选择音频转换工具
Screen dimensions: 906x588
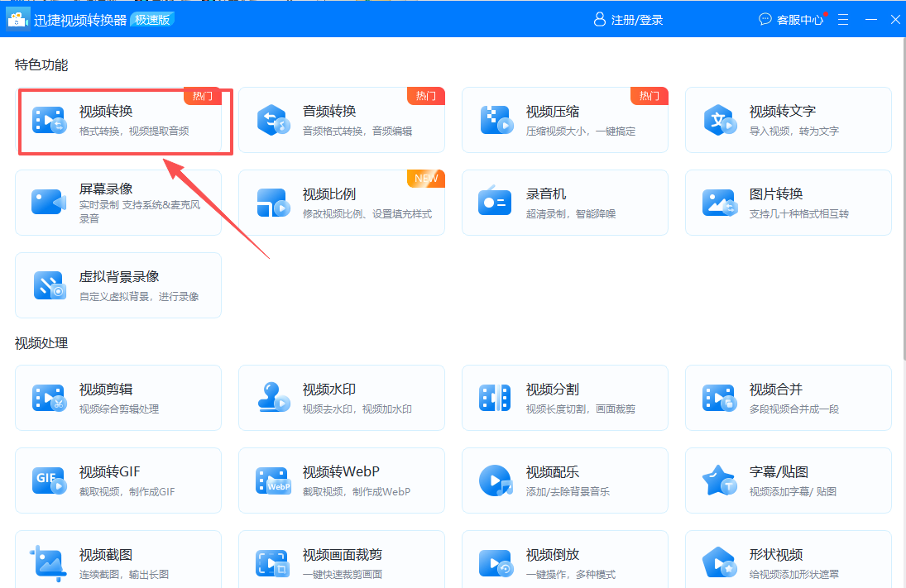[x=341, y=120]
